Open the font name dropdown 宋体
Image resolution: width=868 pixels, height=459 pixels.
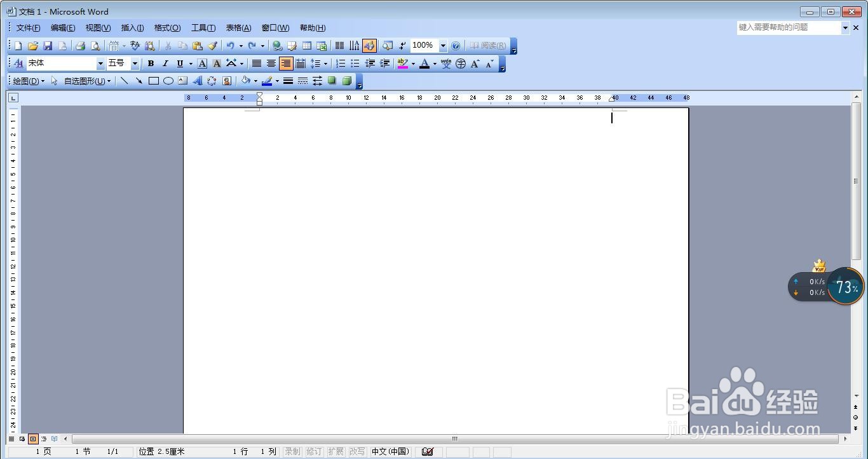(x=100, y=64)
